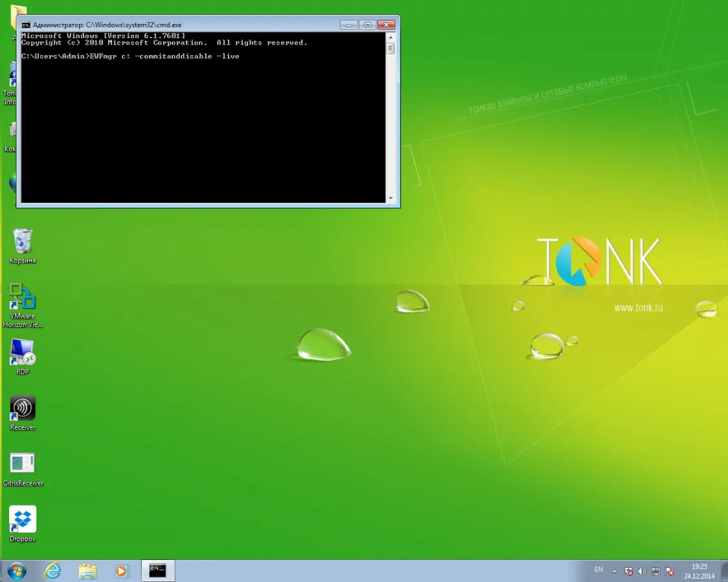This screenshot has width=728, height=582.
Task: Open the RDP desktop shortcut
Action: click(22, 357)
